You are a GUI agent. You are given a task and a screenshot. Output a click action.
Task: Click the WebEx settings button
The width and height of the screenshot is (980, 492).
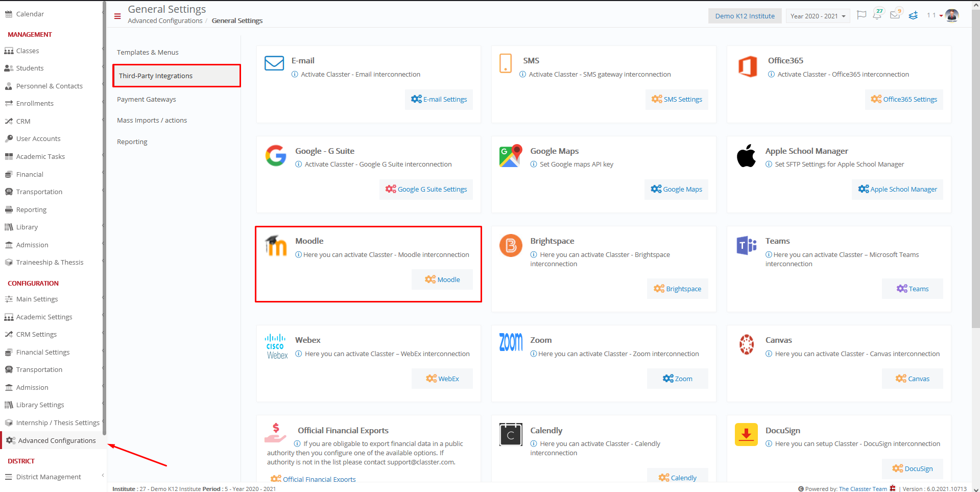click(x=442, y=379)
